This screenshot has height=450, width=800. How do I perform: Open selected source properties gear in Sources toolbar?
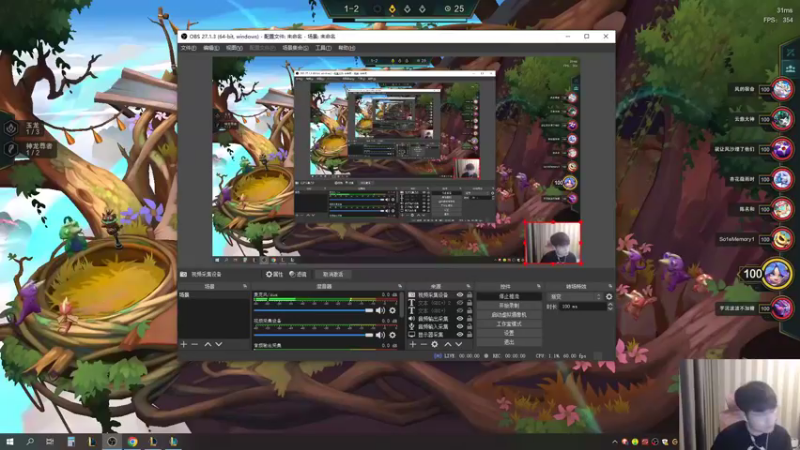tap(435, 344)
